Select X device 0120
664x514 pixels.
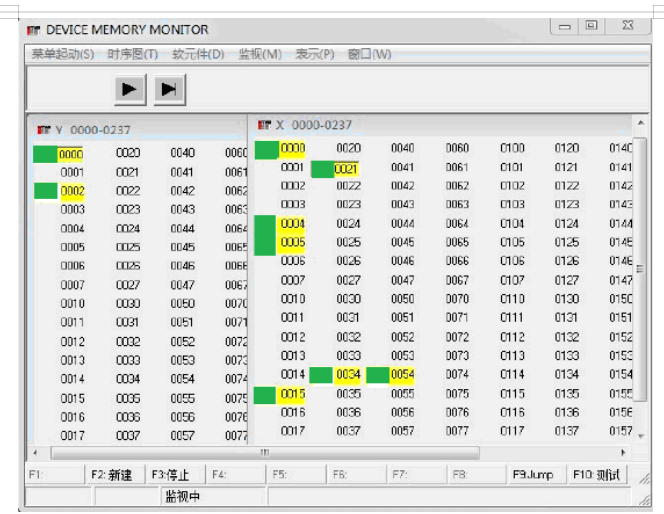pyautogui.click(x=567, y=148)
